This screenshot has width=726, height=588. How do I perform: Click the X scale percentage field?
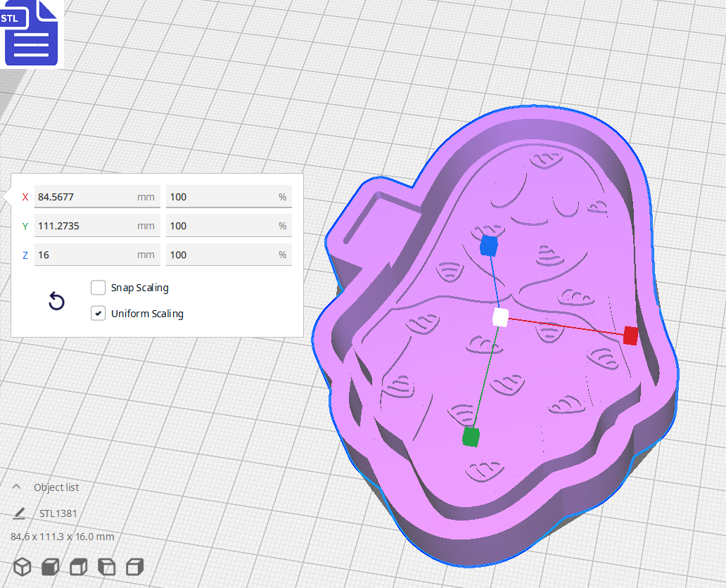pyautogui.click(x=222, y=197)
